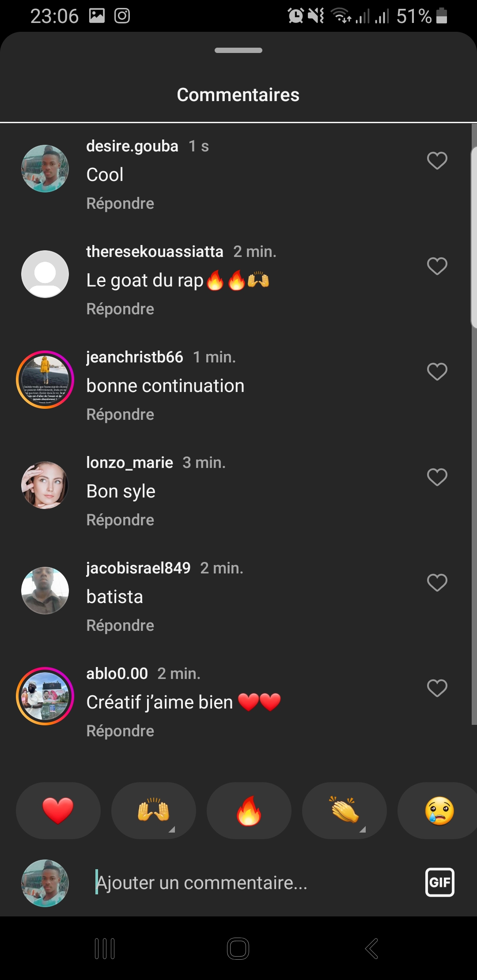Image resolution: width=477 pixels, height=980 pixels.
Task: Like theresekouassiatta's "Le goat du rap" comment
Action: point(437,266)
